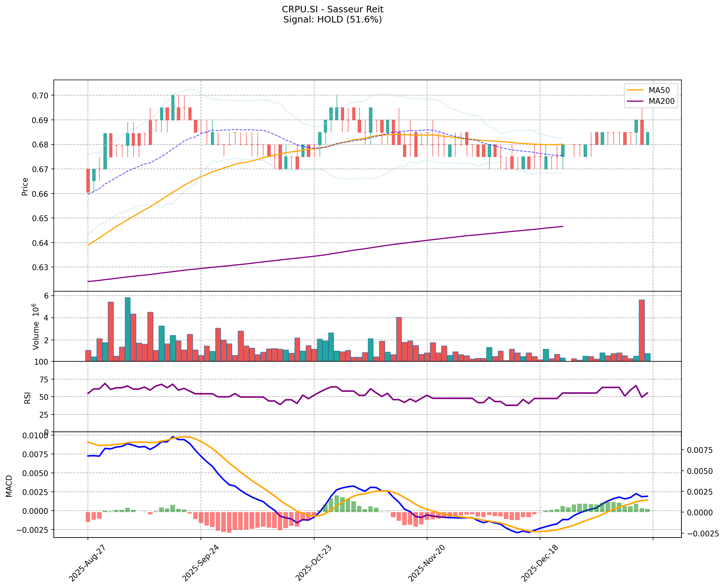Click the MACD y-axis label
The width and height of the screenshot is (725, 588).
9,486
